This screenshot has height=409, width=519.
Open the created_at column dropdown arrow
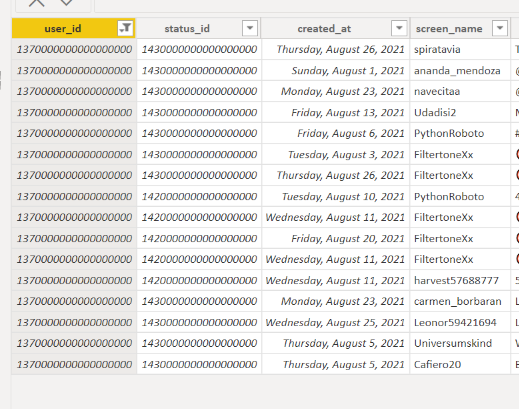pos(399,28)
